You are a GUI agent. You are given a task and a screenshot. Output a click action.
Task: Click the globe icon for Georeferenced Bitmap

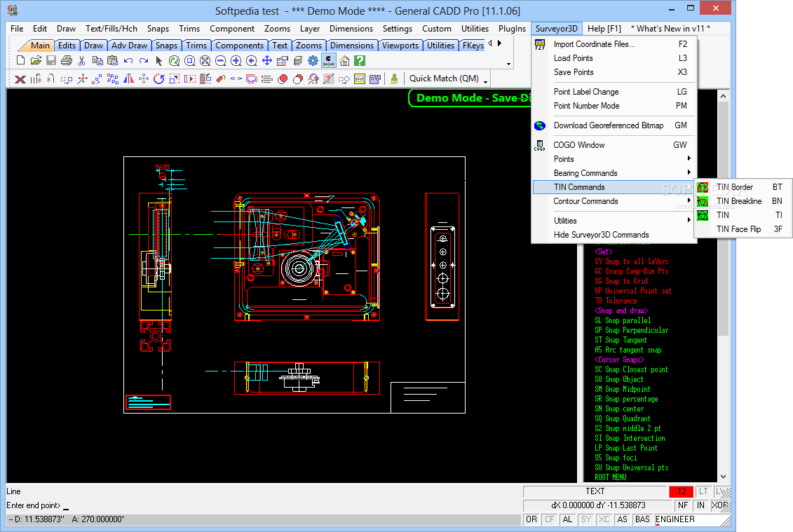pyautogui.click(x=540, y=125)
